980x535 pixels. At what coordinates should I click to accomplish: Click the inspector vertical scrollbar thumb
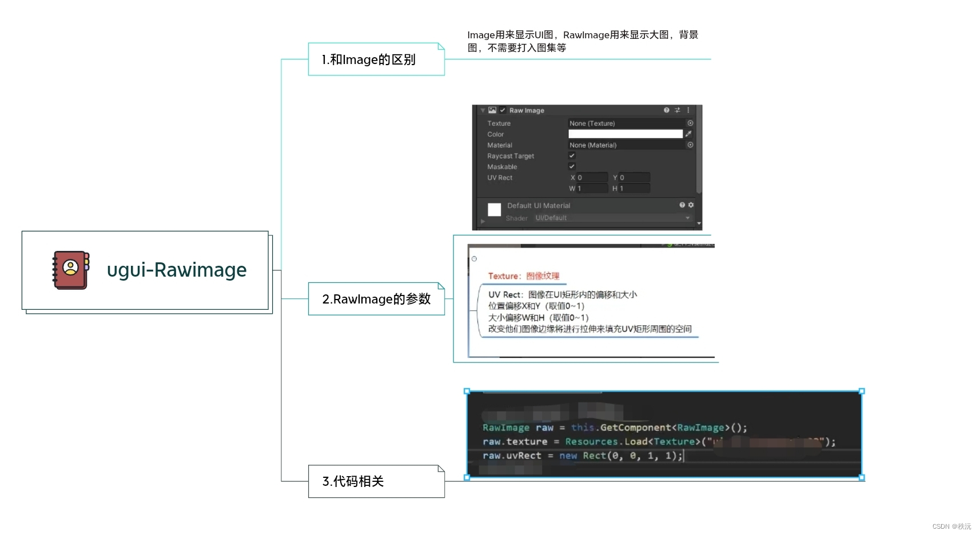(699, 150)
